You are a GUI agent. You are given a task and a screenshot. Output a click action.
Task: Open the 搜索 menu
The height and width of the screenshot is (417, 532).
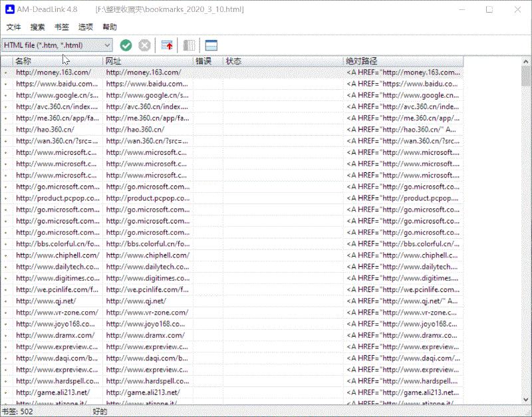pyautogui.click(x=38, y=27)
